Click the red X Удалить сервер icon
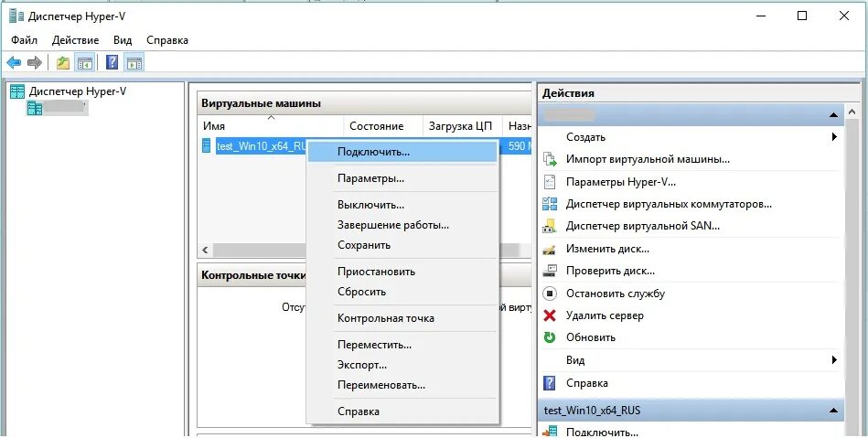The image size is (868, 438). point(549,315)
